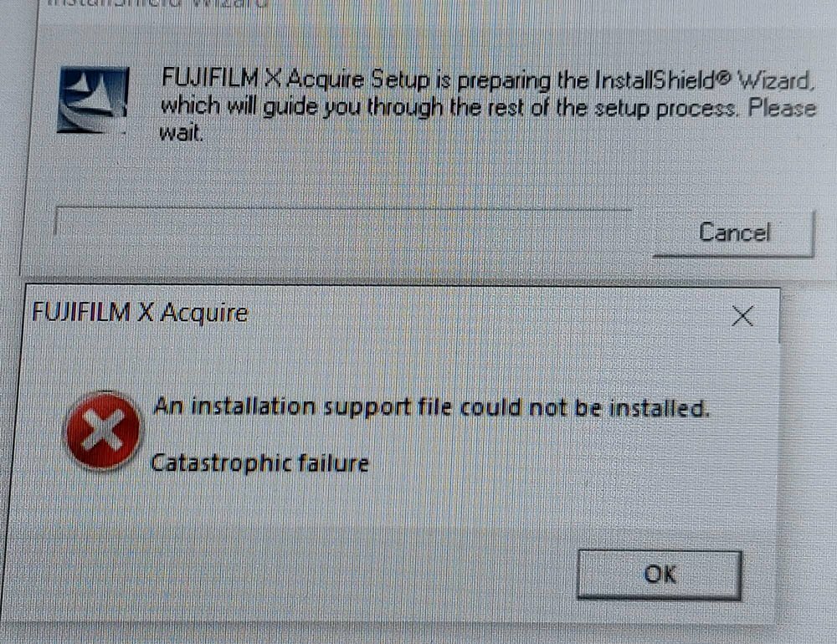Click the 'InstallShield® Wizard' words in the setup message

[704, 81]
